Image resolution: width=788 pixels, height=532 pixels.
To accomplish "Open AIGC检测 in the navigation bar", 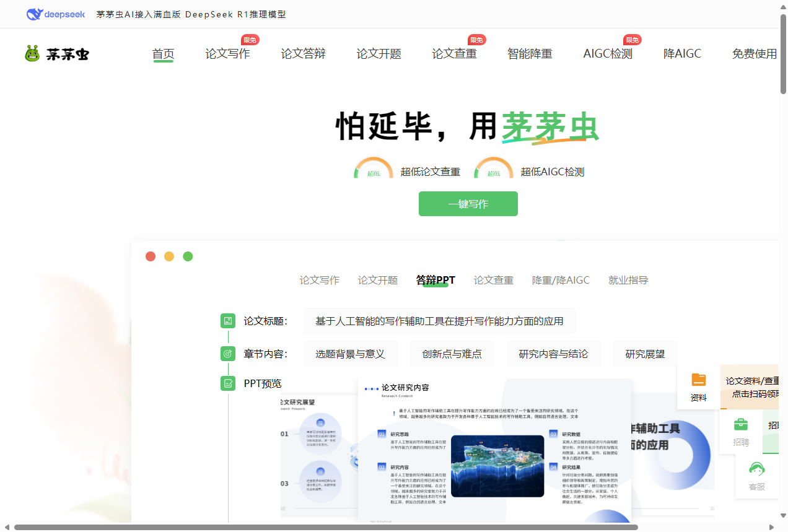I will (608, 54).
